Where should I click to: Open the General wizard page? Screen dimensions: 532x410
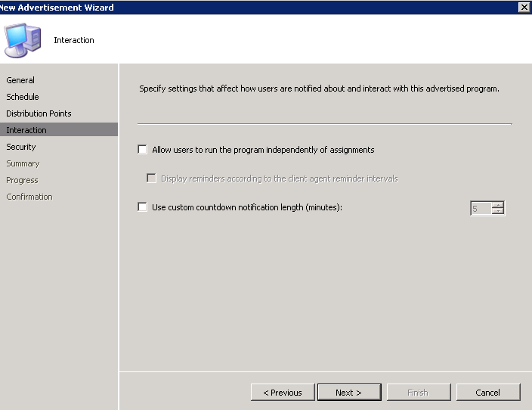pyautogui.click(x=20, y=80)
